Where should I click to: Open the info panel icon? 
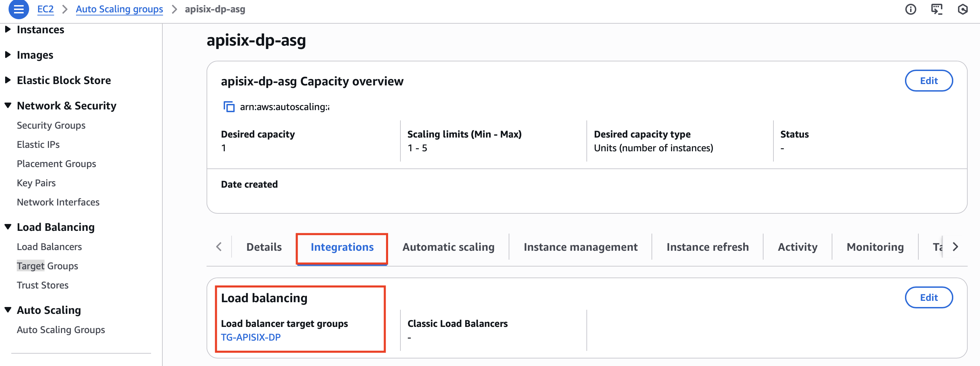[910, 9]
